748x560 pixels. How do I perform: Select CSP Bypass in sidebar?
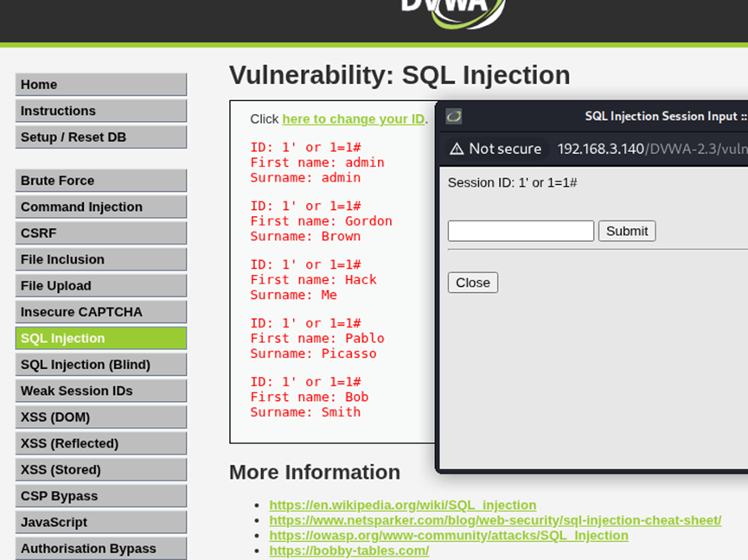pyautogui.click(x=101, y=496)
